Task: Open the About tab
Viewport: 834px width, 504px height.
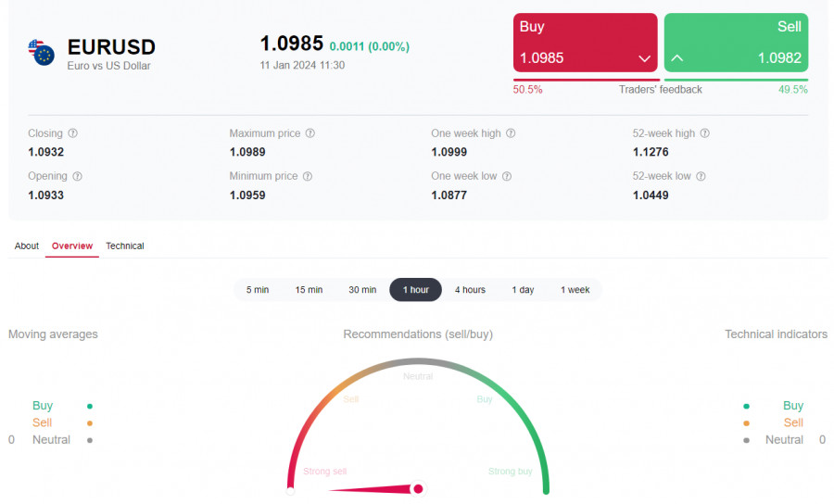Action: 27,246
